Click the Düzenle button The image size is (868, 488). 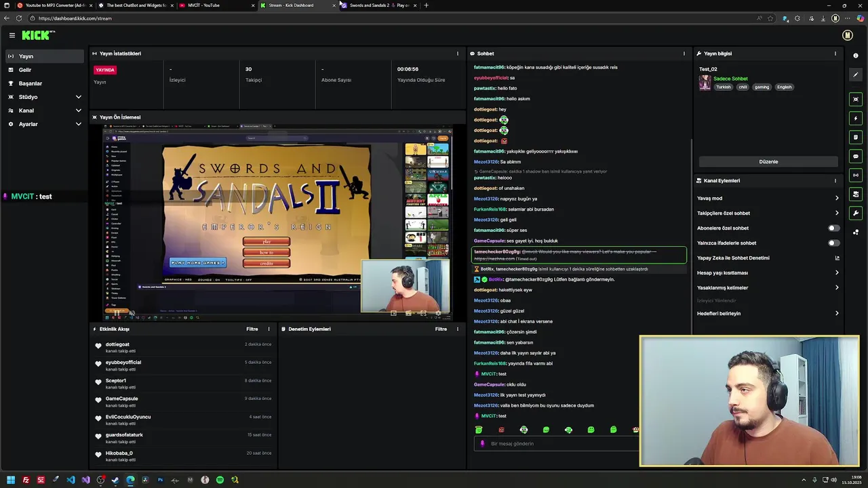pyautogui.click(x=768, y=162)
